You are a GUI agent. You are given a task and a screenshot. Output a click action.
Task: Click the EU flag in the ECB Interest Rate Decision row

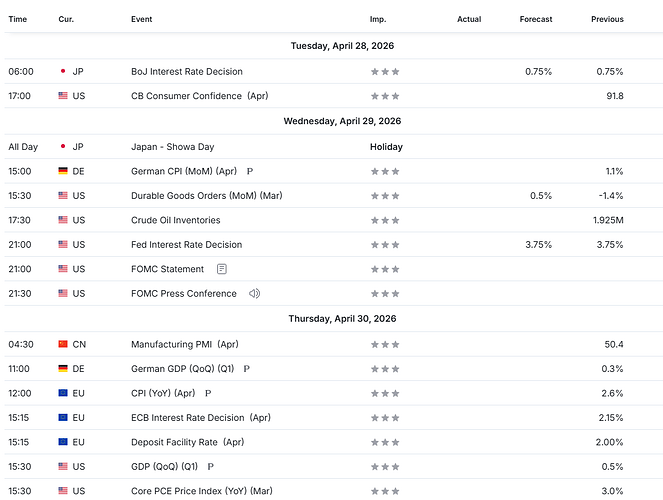tap(63, 418)
